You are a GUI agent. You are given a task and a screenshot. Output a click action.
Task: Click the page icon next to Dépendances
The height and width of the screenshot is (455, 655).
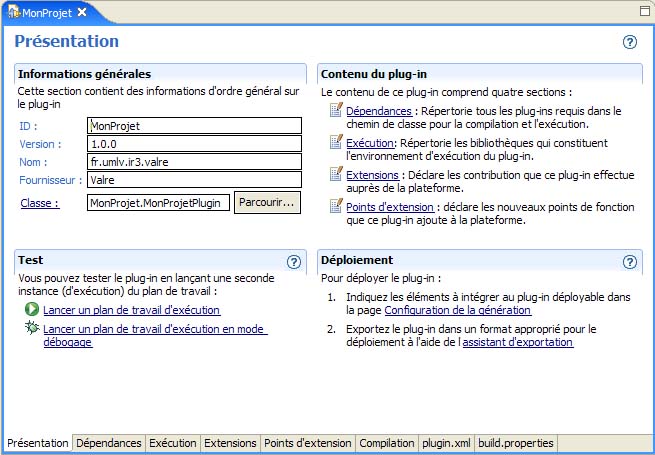[336, 111]
